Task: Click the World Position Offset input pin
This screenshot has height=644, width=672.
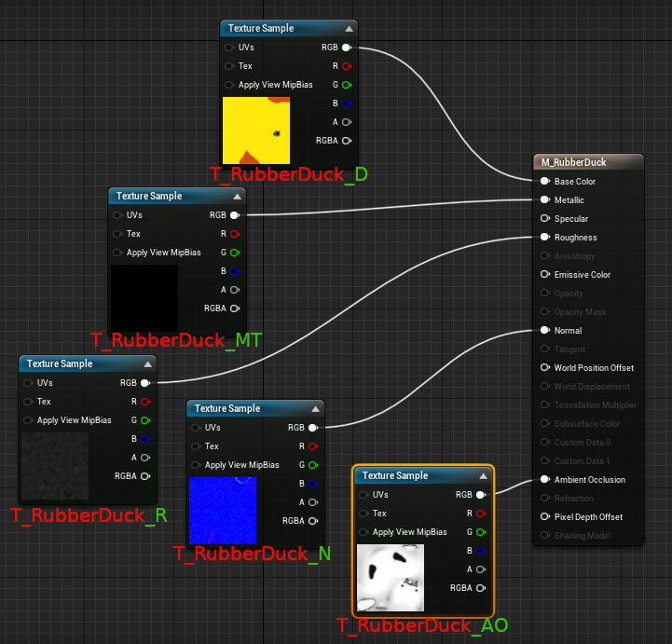Action: coord(545,368)
